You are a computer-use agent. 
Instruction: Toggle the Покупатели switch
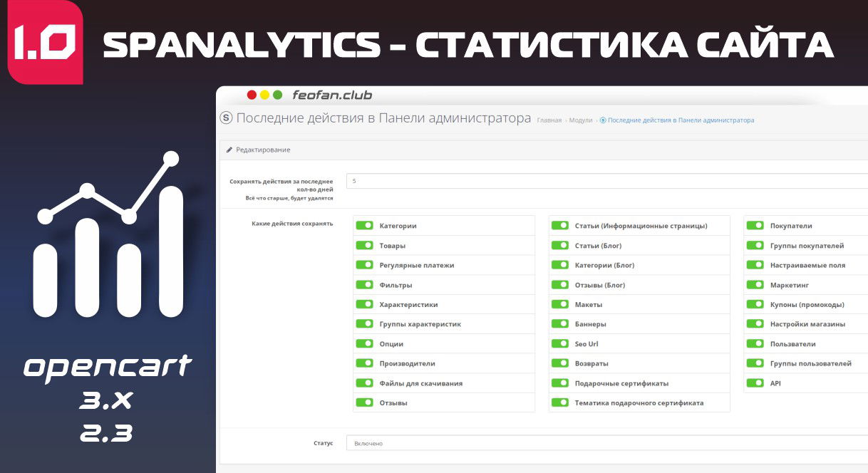[755, 226]
